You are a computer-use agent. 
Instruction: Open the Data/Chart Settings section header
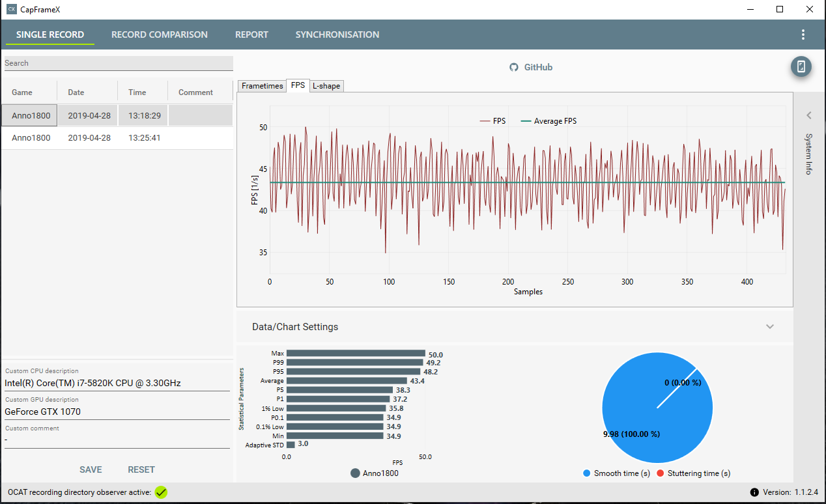coord(515,326)
